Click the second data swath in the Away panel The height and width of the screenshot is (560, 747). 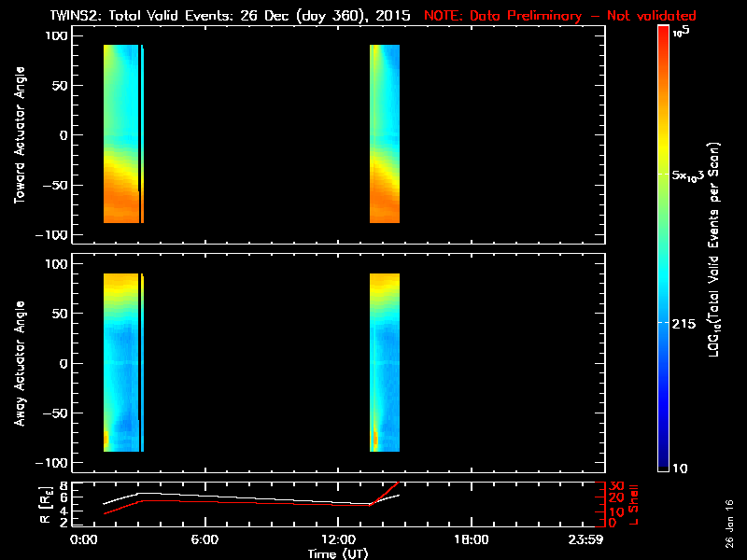pos(385,362)
